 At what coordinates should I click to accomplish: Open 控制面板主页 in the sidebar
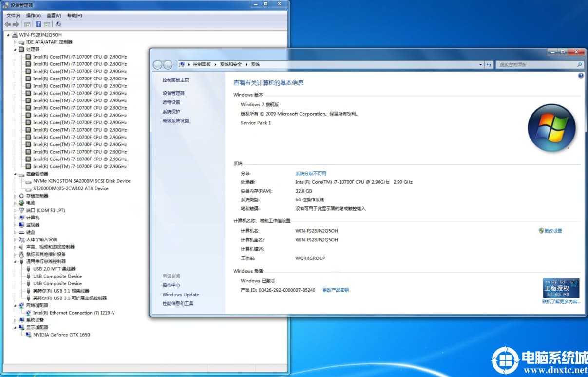coord(175,80)
